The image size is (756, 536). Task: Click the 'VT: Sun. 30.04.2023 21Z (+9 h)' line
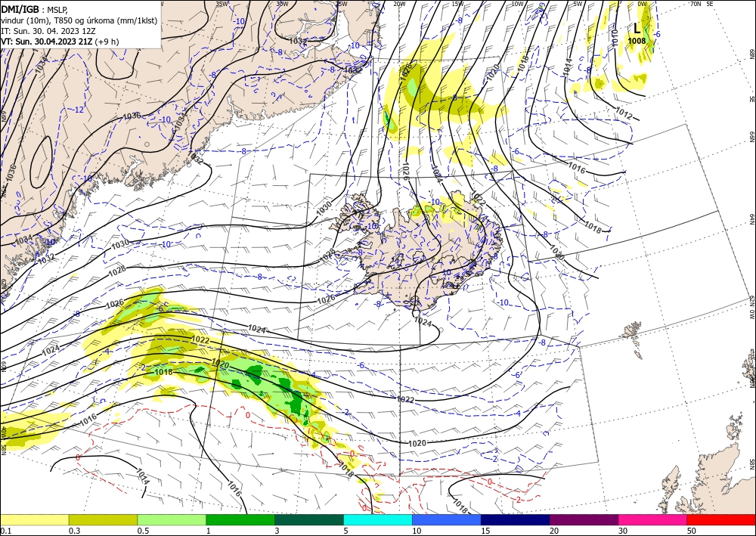tap(60, 42)
